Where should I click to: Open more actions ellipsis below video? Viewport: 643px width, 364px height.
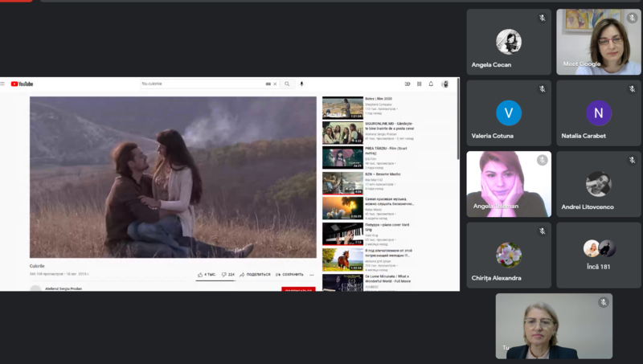[x=312, y=274]
